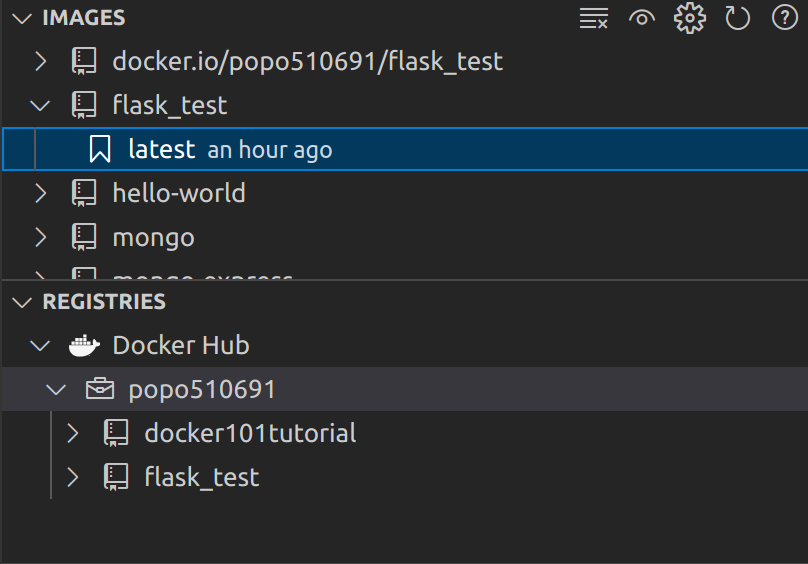Expand docker.io/popo510691/flask_test image chevron
808x564 pixels.
coord(41,61)
